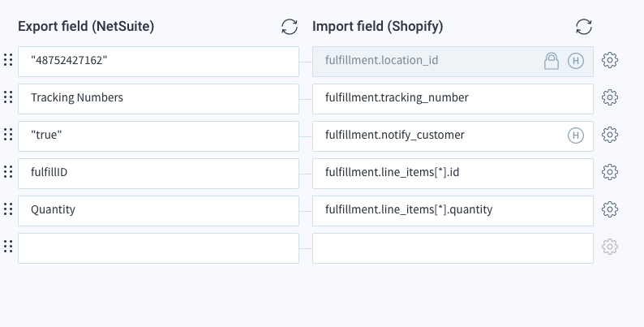Image resolution: width=644 pixels, height=327 pixels.
Task: Refresh the Import field (Shopify) list
Action: pos(584,27)
